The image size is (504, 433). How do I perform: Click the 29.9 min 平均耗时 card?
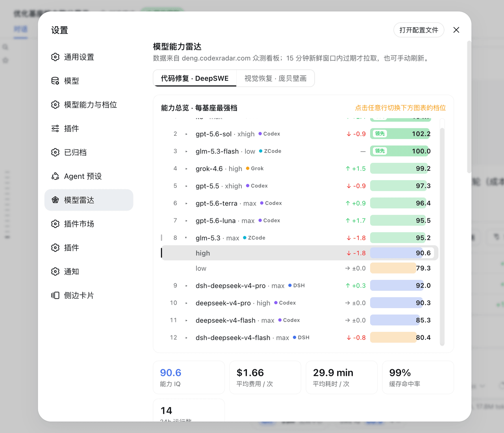342,377
